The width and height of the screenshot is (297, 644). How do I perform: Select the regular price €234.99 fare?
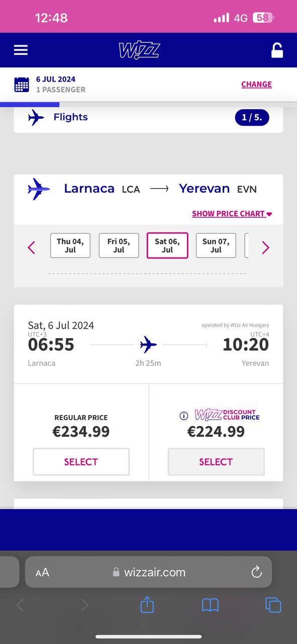[x=81, y=461]
